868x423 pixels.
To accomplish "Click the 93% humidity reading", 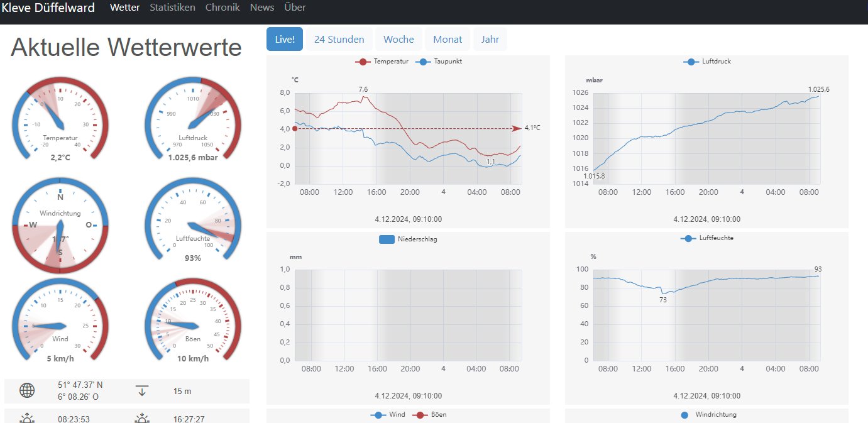I will click(193, 258).
